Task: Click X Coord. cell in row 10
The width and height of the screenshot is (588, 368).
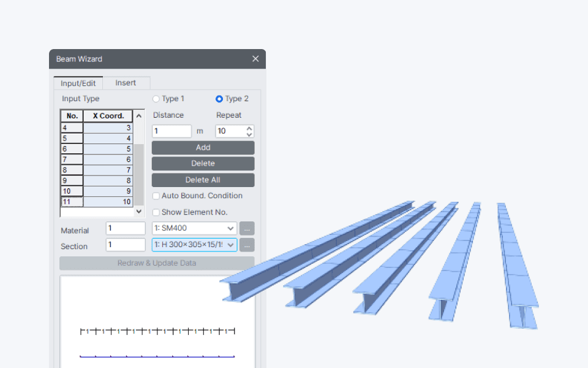Action: coord(108,191)
